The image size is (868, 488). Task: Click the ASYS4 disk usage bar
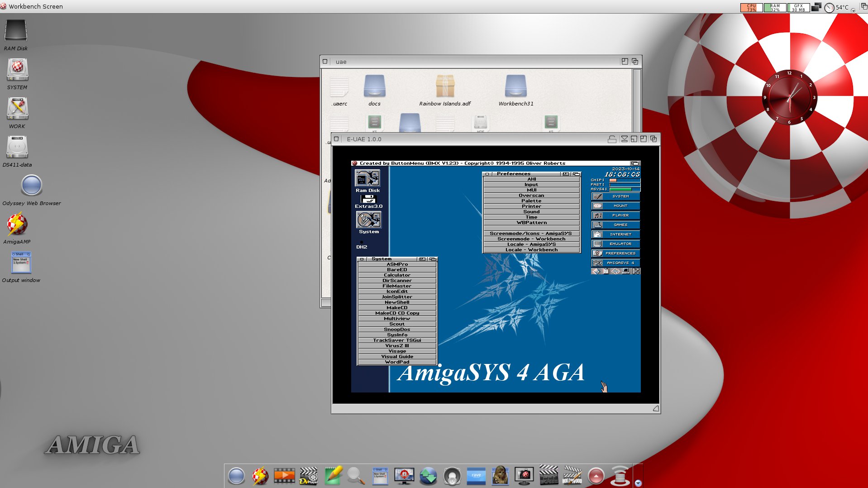click(x=625, y=189)
